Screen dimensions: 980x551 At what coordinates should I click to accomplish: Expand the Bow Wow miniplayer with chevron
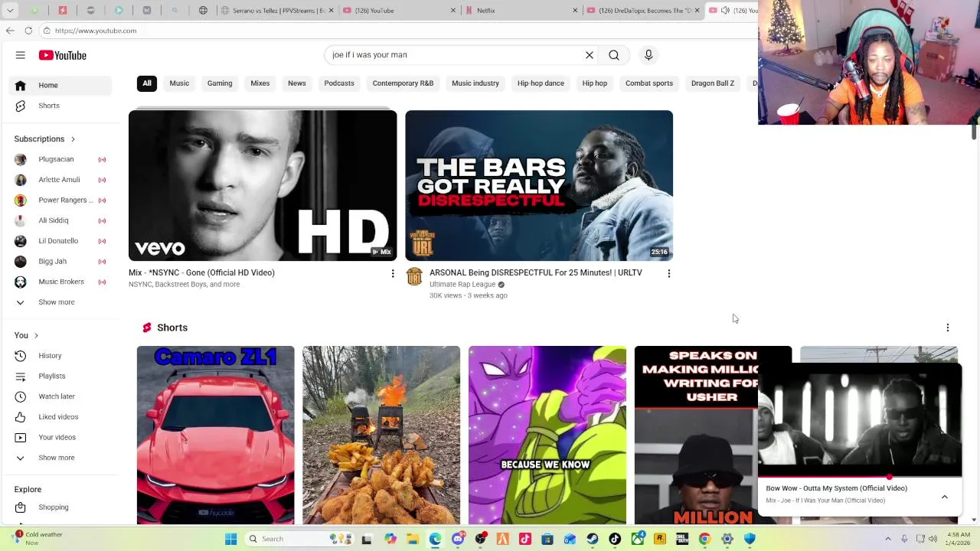coord(945,497)
